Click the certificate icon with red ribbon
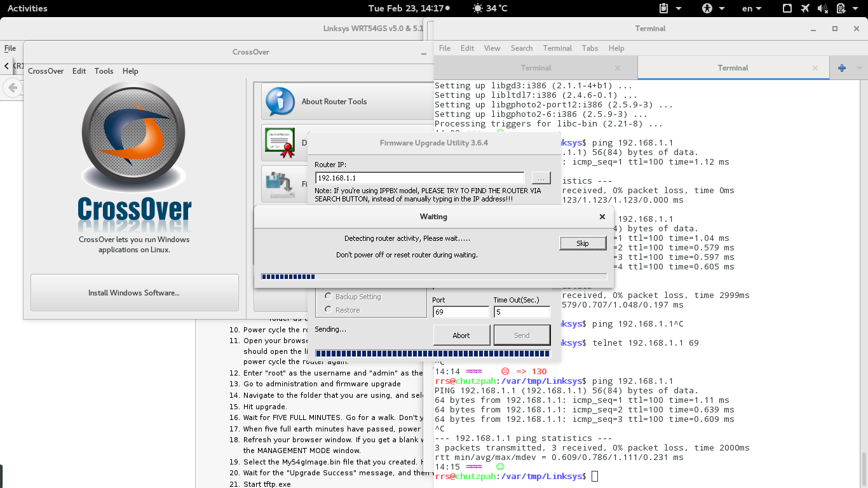 [x=279, y=143]
